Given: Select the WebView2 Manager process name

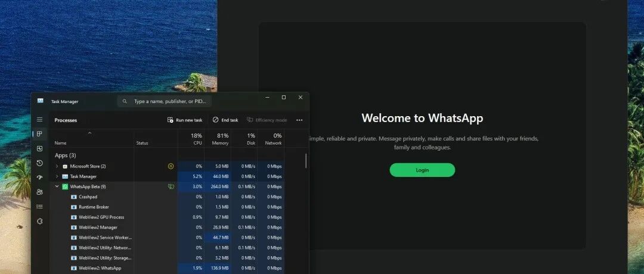Looking at the screenshot, I should [x=98, y=227].
